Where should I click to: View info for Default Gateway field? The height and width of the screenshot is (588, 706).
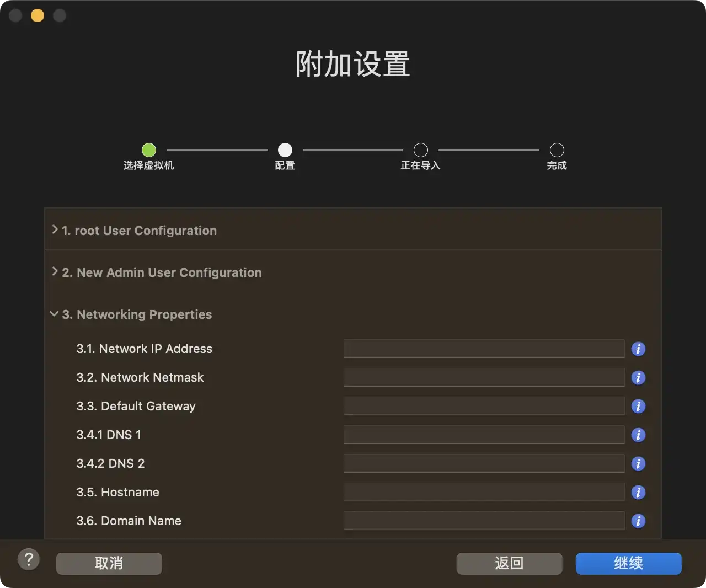638,406
